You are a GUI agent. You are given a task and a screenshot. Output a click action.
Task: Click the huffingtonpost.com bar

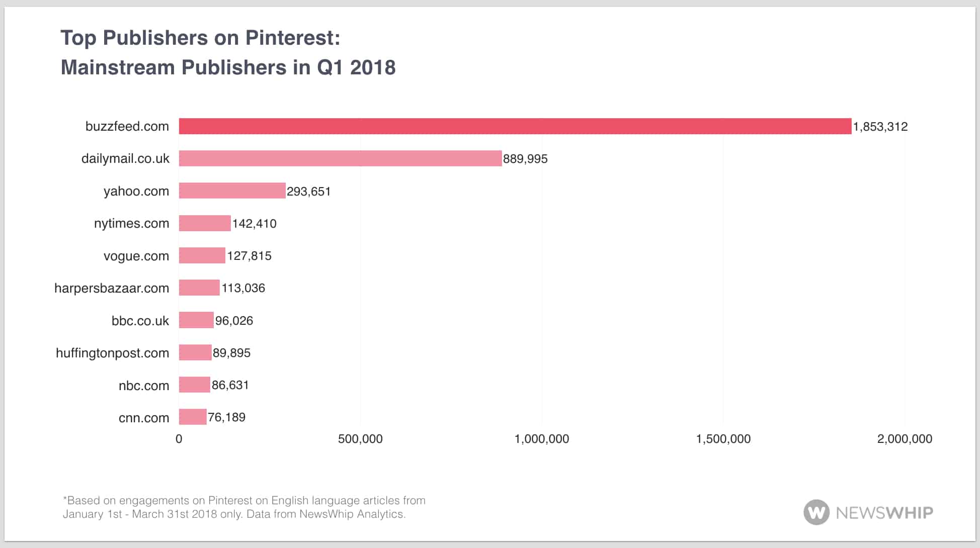click(x=195, y=352)
